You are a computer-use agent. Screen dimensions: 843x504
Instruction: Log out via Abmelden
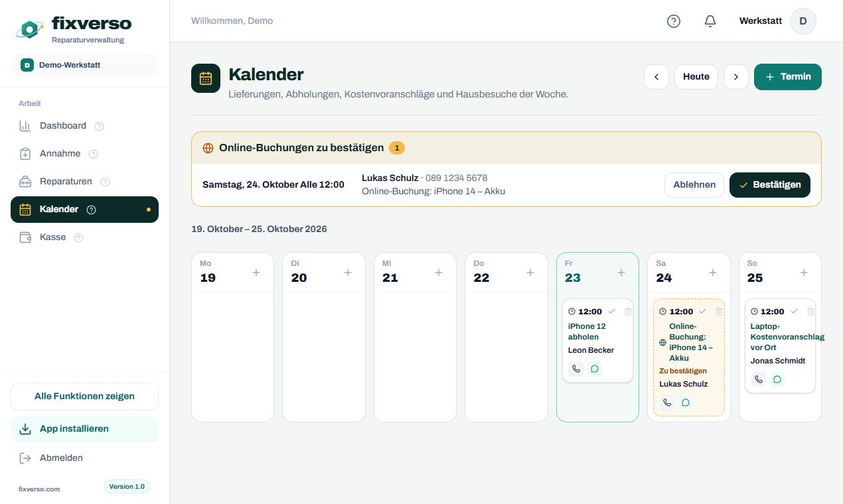pyautogui.click(x=84, y=458)
